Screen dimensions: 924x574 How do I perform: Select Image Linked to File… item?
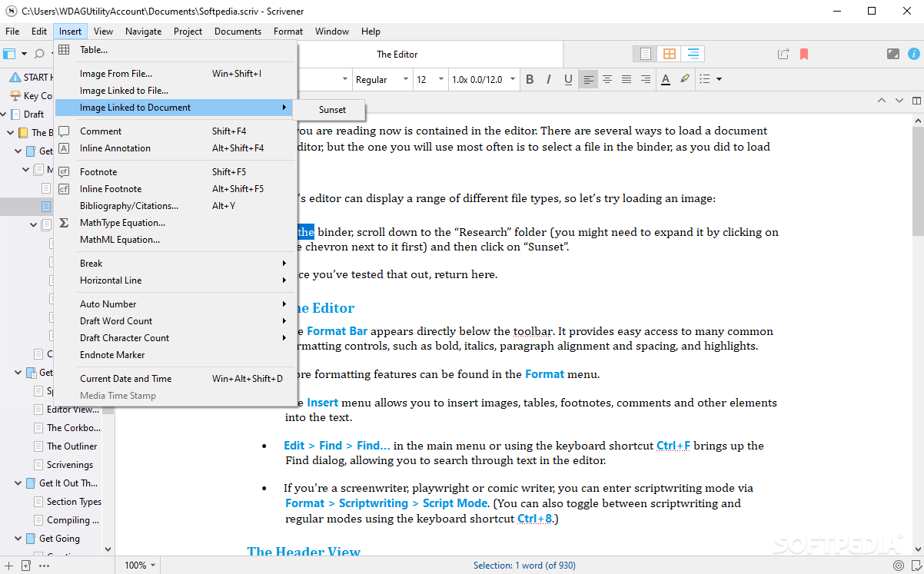click(x=176, y=91)
